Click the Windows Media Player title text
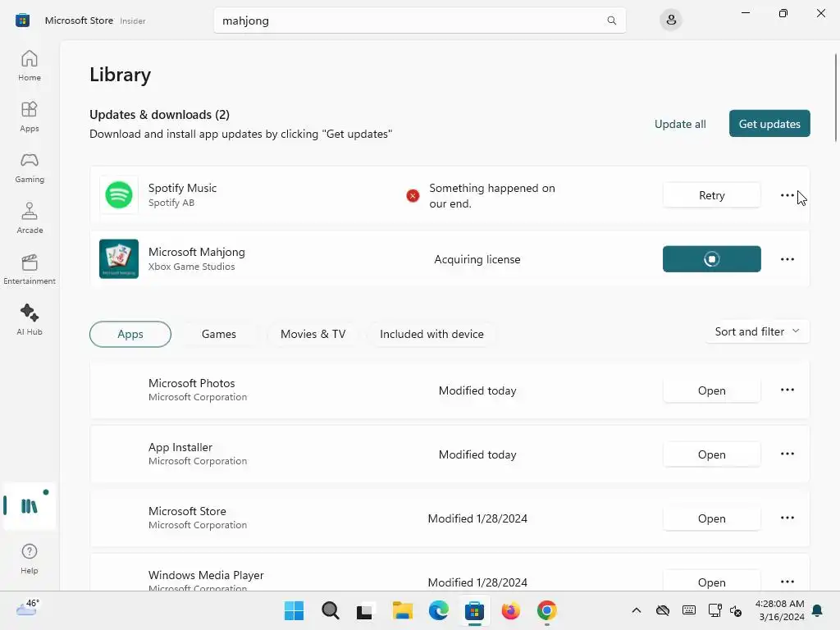840x630 pixels. coord(206,575)
